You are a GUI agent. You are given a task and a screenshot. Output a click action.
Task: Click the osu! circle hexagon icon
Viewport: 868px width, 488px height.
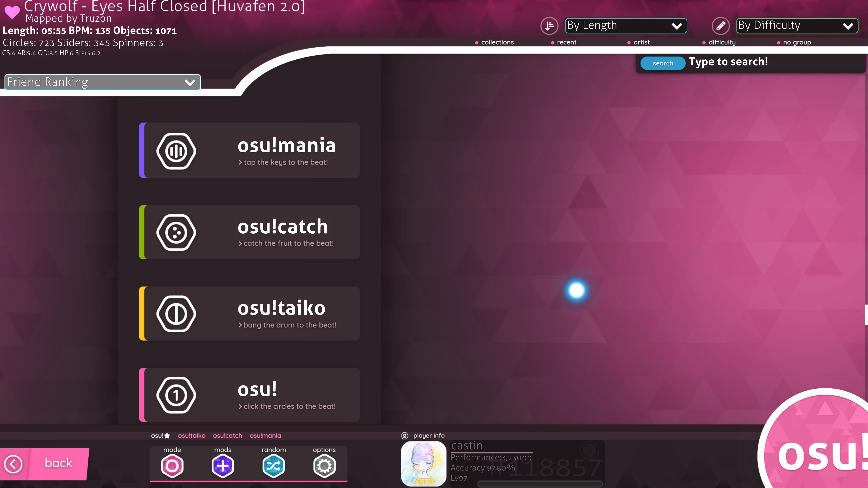[x=176, y=395]
